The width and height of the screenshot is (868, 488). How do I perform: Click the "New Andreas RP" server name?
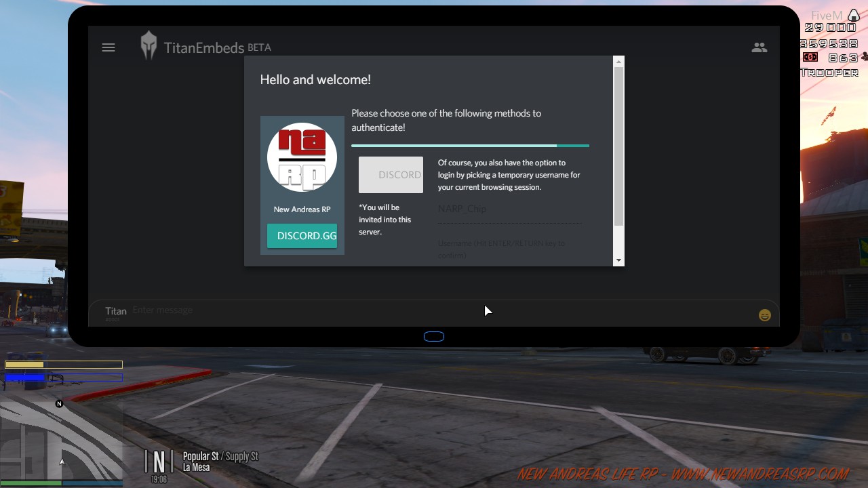coord(302,209)
